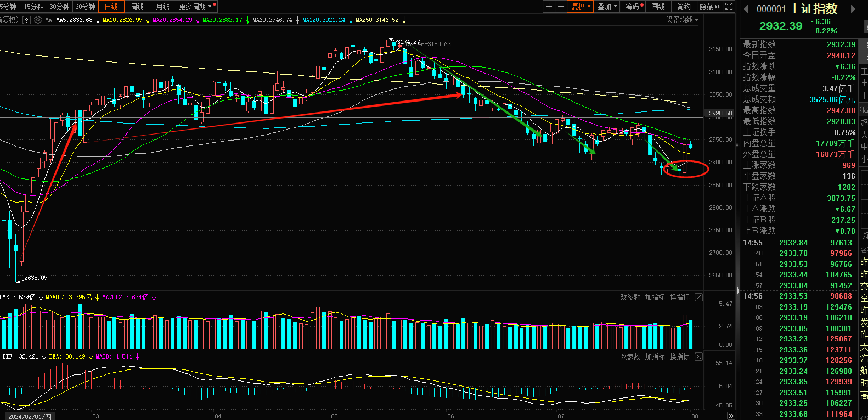Click the 最新指数 row value 2932.39
868x420 pixels.
[x=841, y=44]
